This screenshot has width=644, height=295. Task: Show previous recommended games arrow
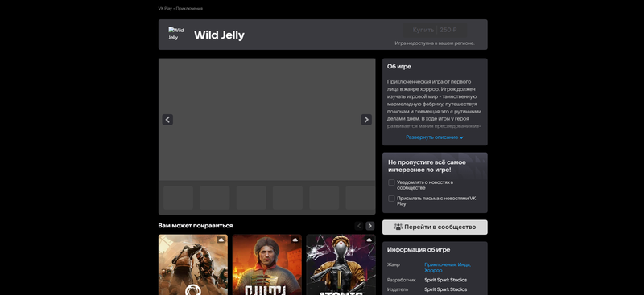tap(359, 226)
